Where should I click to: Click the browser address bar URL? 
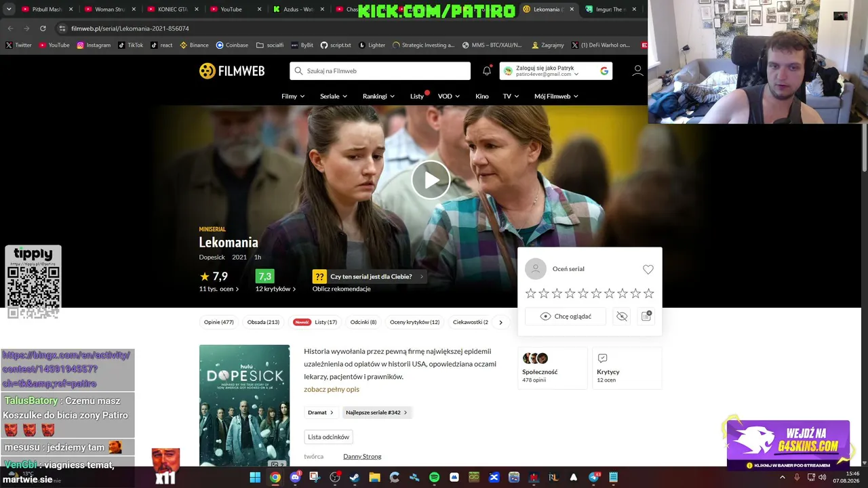130,28
